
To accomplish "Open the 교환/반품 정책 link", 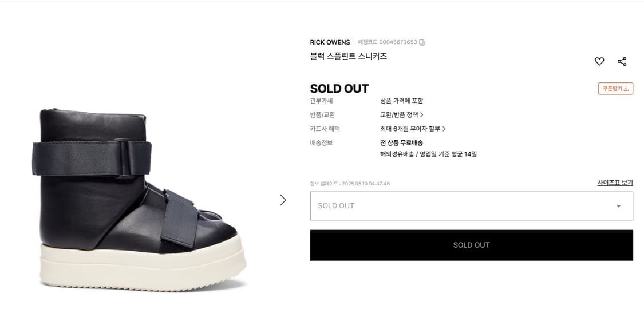I will [400, 115].
